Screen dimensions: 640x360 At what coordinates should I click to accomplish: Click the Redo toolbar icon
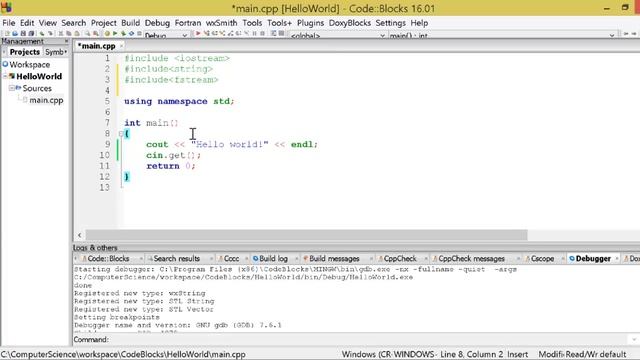point(50,33)
